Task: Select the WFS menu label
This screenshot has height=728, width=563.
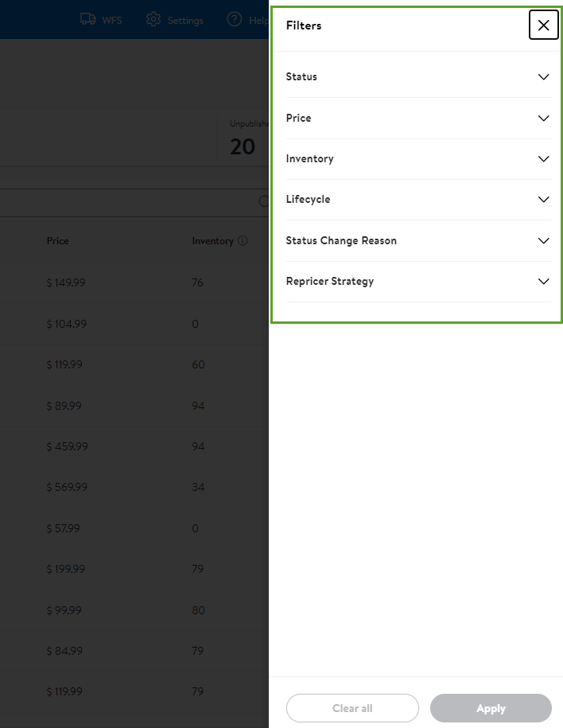Action: click(112, 21)
